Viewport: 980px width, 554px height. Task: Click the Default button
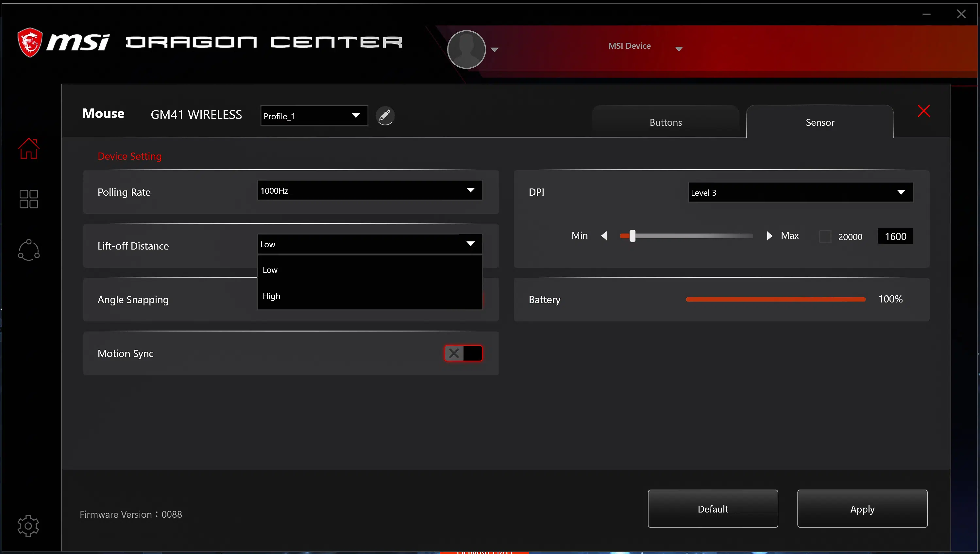point(713,509)
